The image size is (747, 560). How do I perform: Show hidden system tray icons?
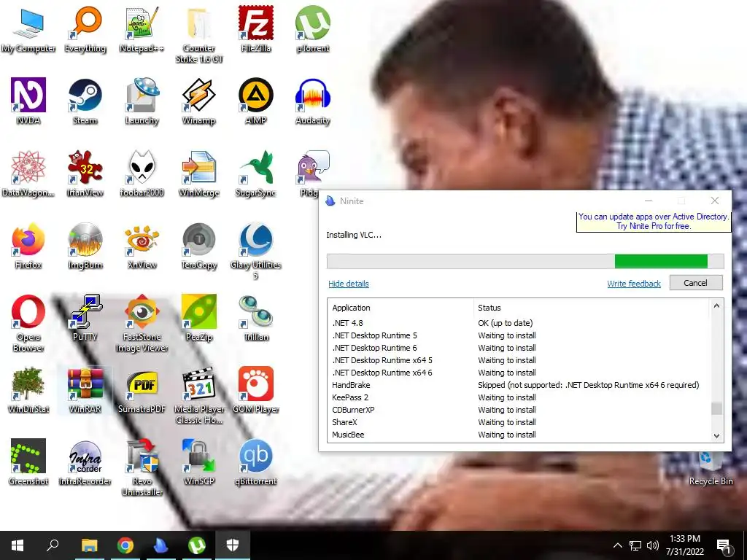coord(617,545)
